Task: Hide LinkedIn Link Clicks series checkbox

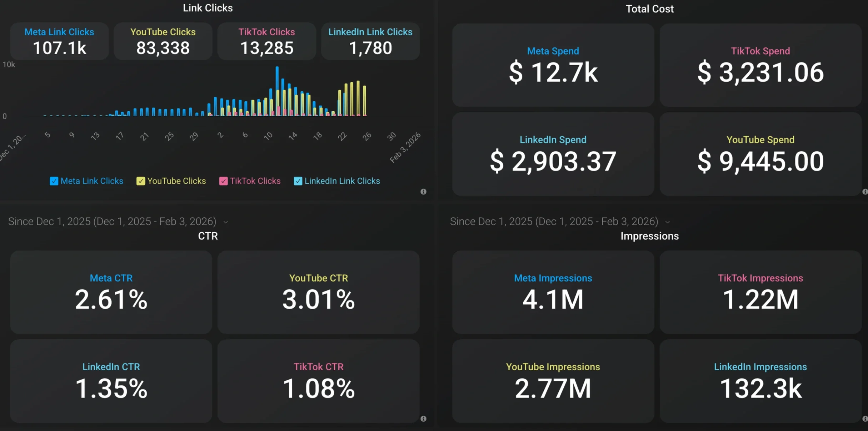Action: click(x=298, y=181)
